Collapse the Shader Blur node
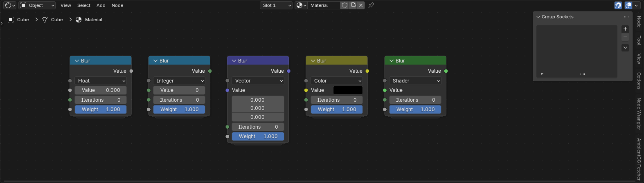Screen dimensions: 644x183 point(391,61)
